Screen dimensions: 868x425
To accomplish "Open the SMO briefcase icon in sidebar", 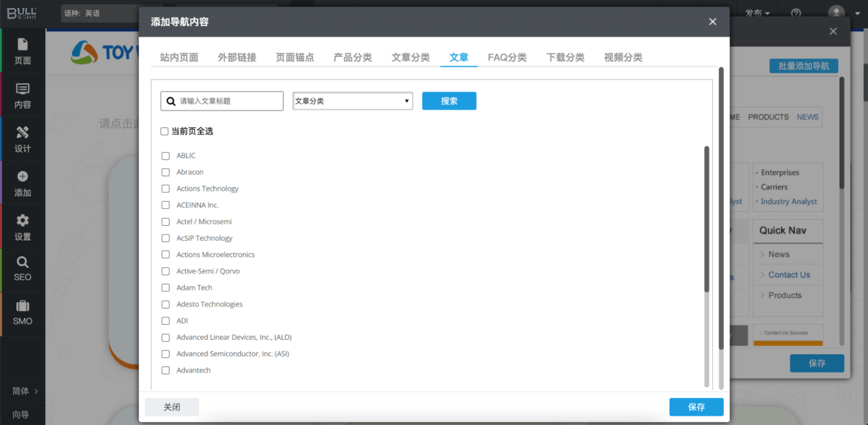I will (23, 306).
